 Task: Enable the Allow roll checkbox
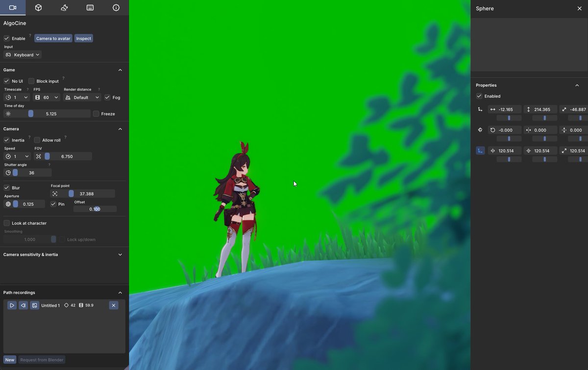coord(37,140)
